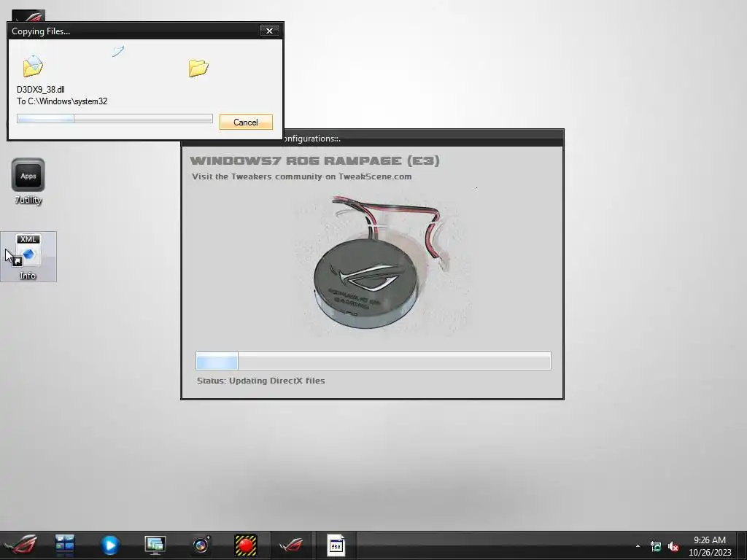Switch to the ROG installer taskbar item
Screen dimensions: 747x560
(290, 545)
